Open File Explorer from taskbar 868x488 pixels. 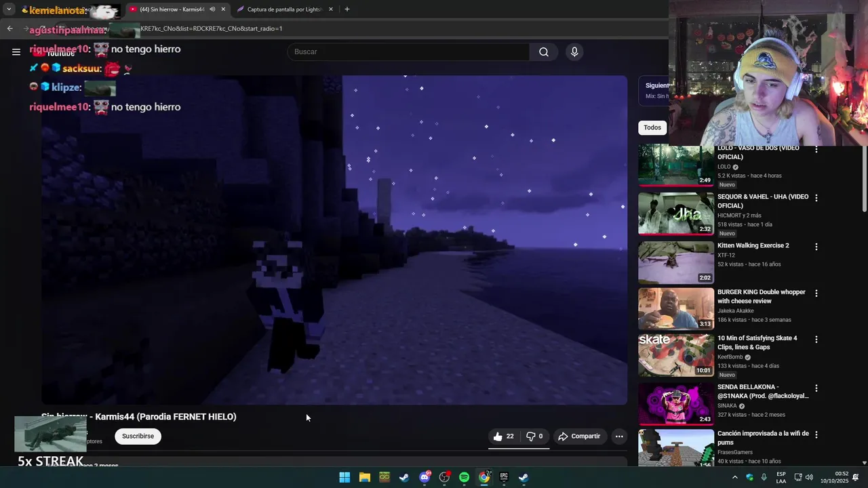point(364,477)
